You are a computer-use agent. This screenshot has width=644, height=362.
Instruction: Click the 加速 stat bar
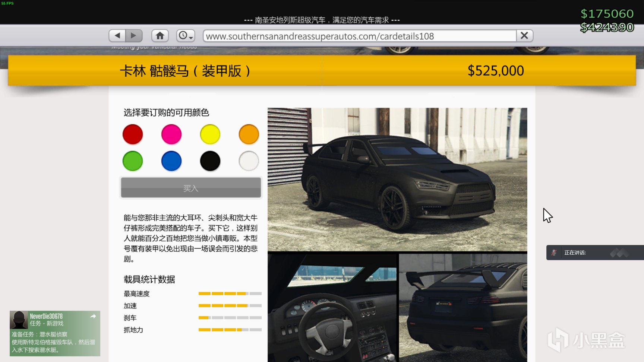(230, 306)
